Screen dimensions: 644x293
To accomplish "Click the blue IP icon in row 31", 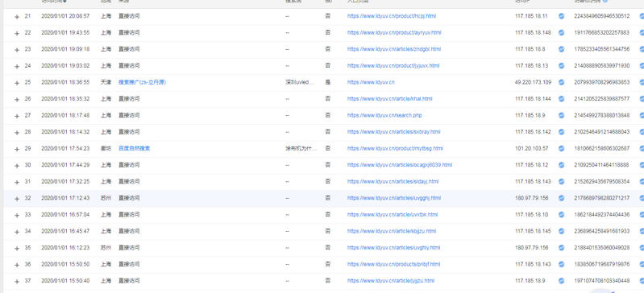I will [561, 181].
